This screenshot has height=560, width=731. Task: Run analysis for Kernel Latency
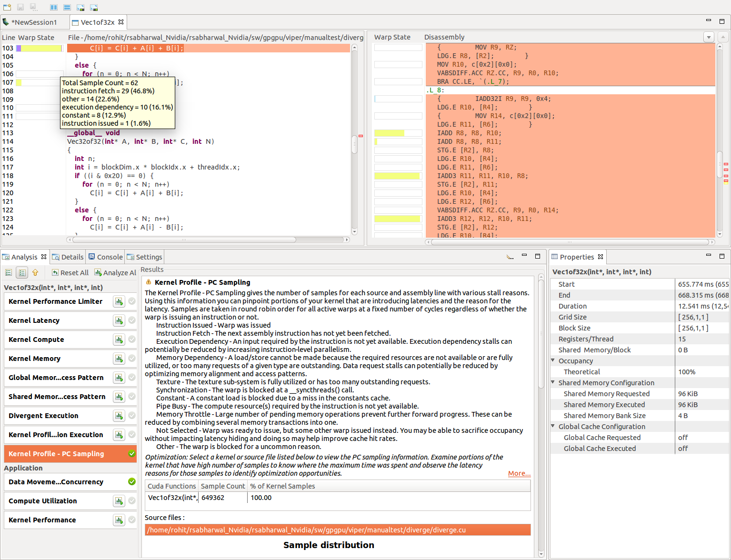coord(119,320)
